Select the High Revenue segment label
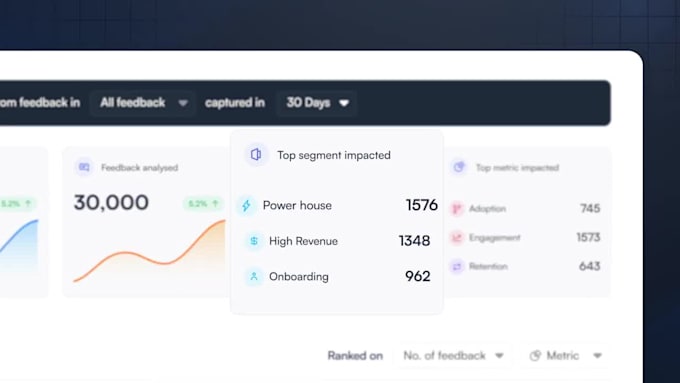This screenshot has width=680, height=383. [x=303, y=241]
